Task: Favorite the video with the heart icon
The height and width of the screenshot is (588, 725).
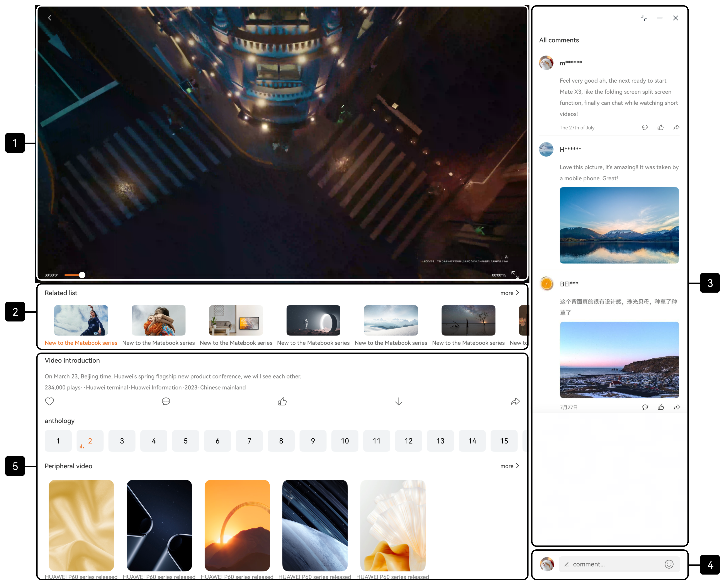Action: coord(49,401)
